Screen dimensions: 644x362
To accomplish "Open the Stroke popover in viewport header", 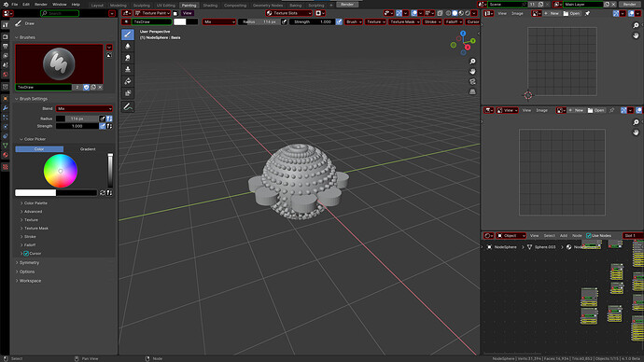I will 432,21.
